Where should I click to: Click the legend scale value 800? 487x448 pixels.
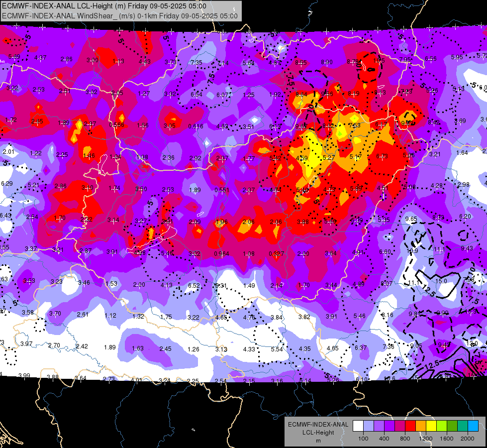pos(405,439)
